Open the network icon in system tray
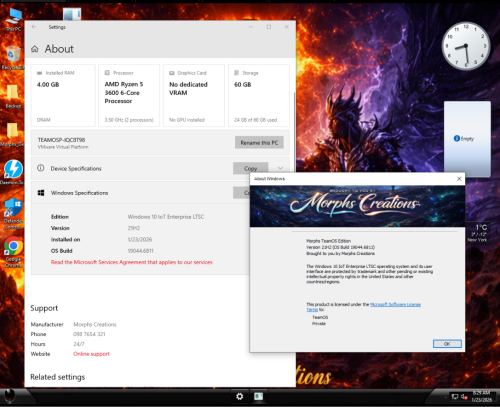500x407 pixels. pos(455,396)
